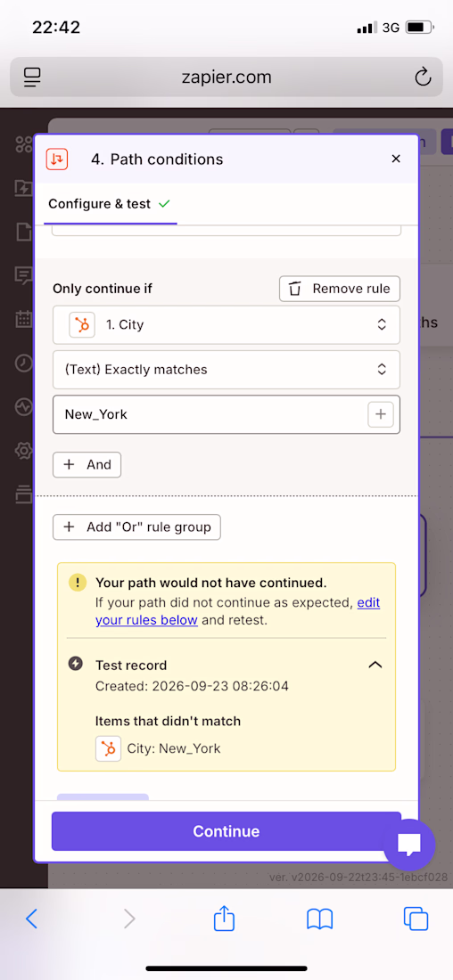453x980 pixels.
Task: Add "Or" rule group
Action: click(x=137, y=527)
